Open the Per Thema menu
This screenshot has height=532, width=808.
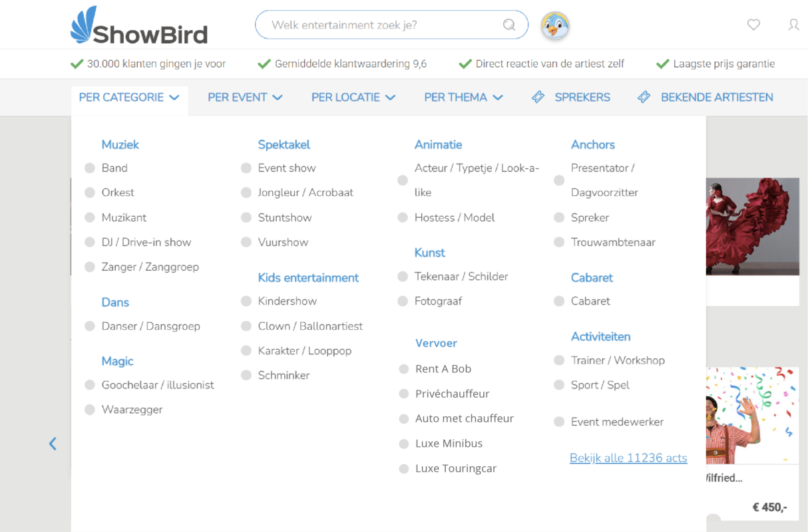coord(463,97)
